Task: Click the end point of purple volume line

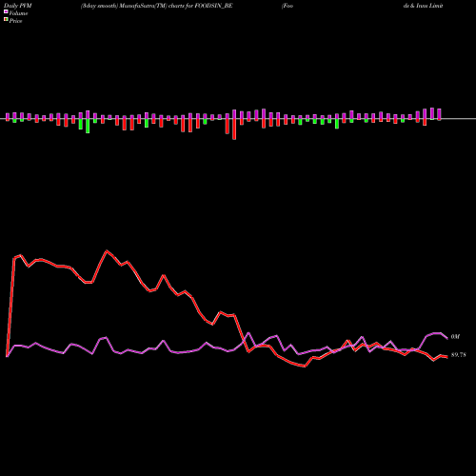Action: [447, 339]
